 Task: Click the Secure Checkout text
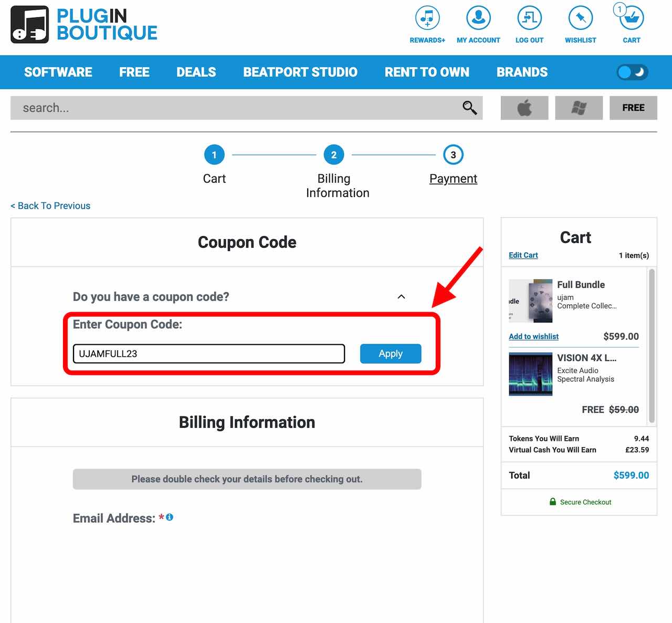[x=585, y=502]
